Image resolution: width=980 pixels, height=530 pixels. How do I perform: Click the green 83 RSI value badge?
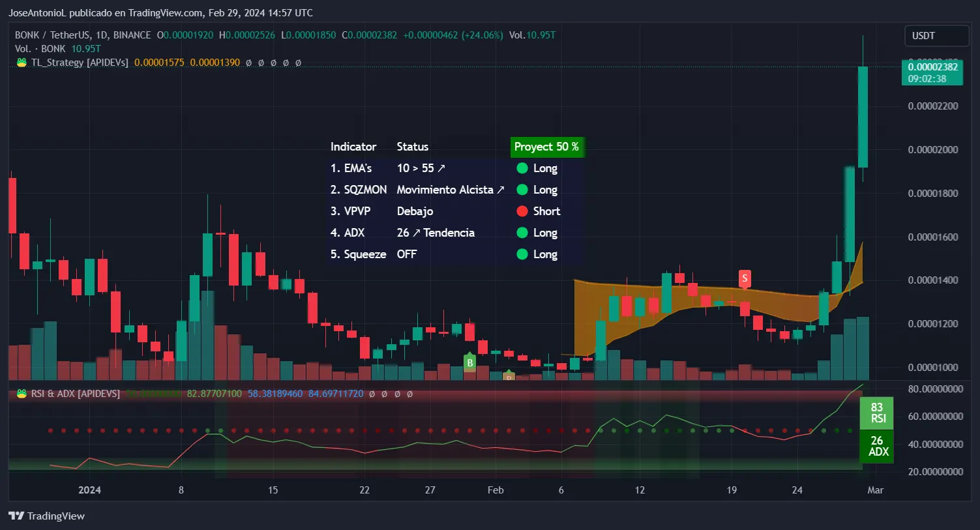click(877, 413)
